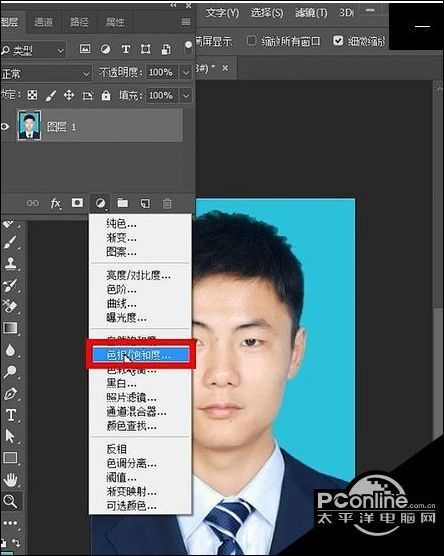The width and height of the screenshot is (444, 556).
Task: Open the 文字(Y) menu
Action: 222,13
